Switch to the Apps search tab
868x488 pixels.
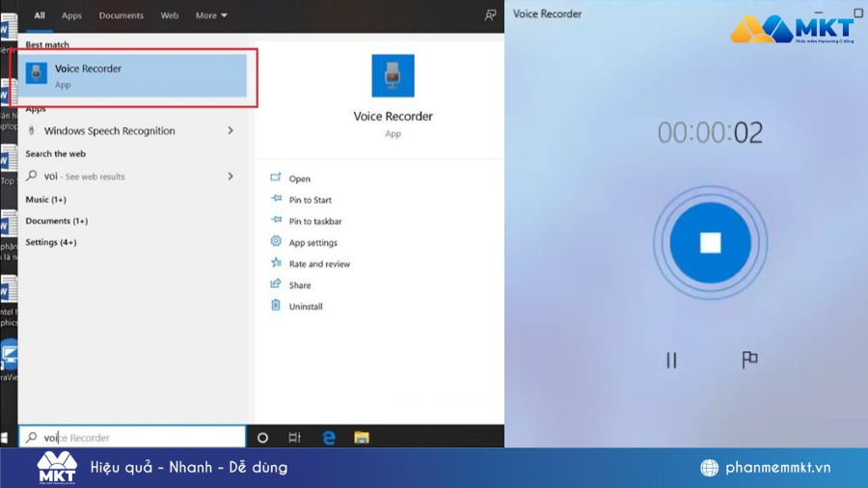[71, 15]
